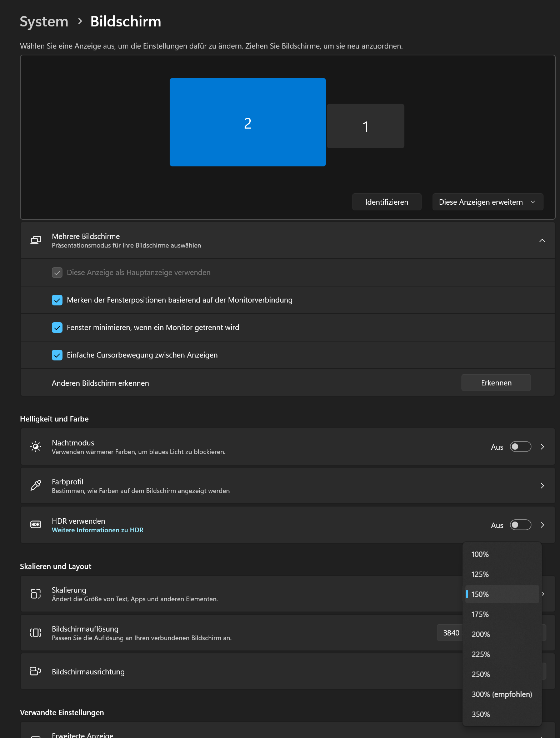Turn on the HDR verwenden toggle

pyautogui.click(x=520, y=525)
